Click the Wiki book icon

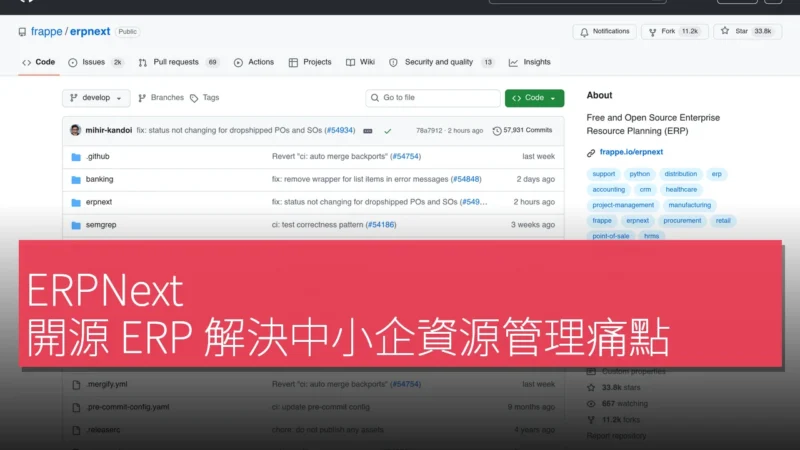click(x=351, y=63)
